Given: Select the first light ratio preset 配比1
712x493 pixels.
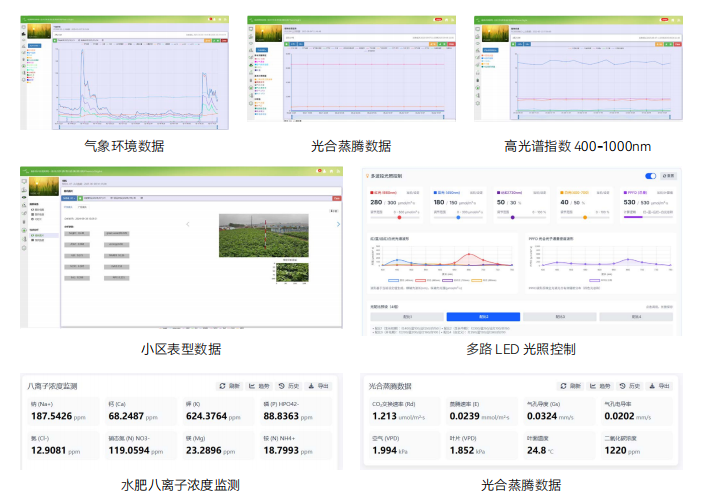Looking at the screenshot, I should [407, 316].
